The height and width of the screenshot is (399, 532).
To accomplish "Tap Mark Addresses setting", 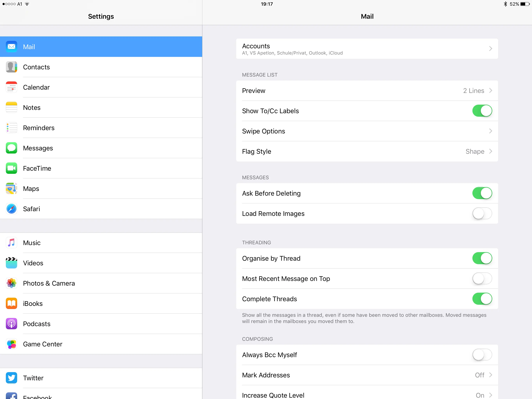I will (367, 375).
